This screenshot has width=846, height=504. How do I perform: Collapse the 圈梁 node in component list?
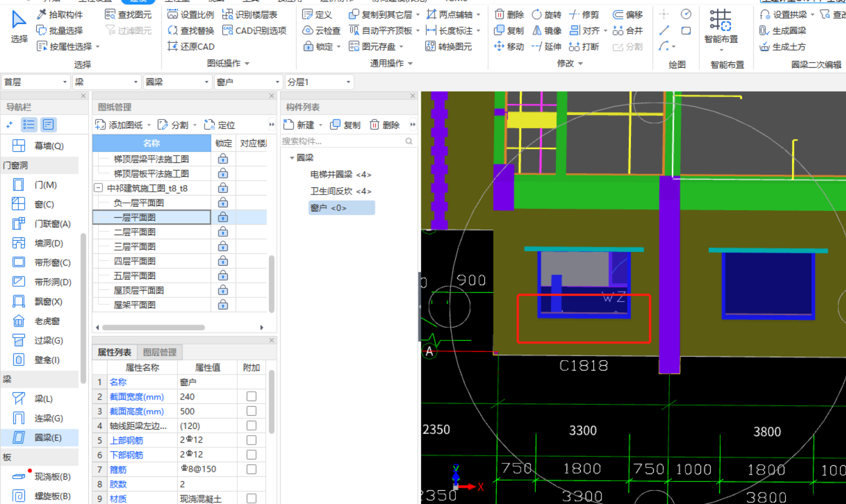tap(292, 158)
